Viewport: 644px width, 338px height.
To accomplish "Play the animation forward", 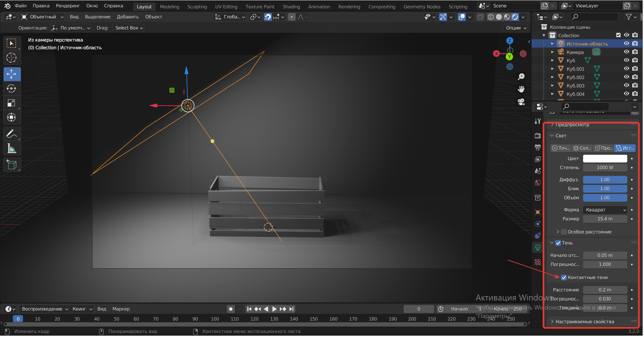I will tap(274, 309).
